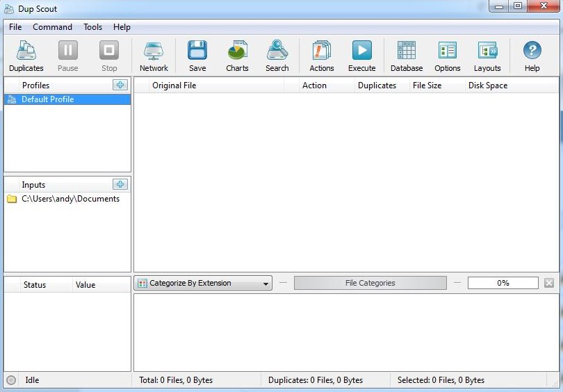The width and height of the screenshot is (563, 392).
Task: Click the File Categories button
Action: tap(370, 283)
